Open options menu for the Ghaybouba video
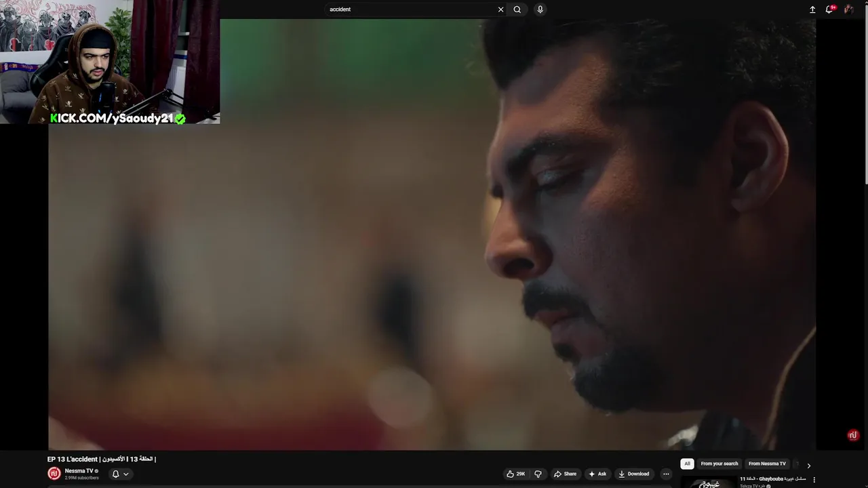 pos(814,481)
